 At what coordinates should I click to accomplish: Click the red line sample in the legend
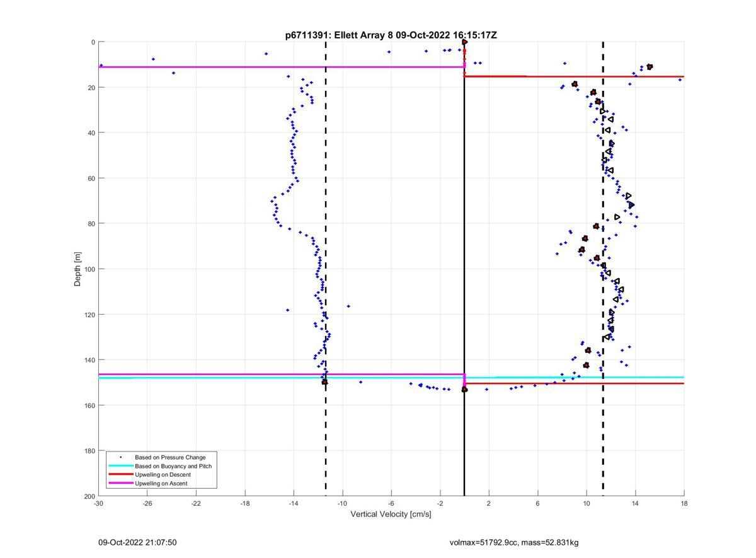(x=120, y=475)
